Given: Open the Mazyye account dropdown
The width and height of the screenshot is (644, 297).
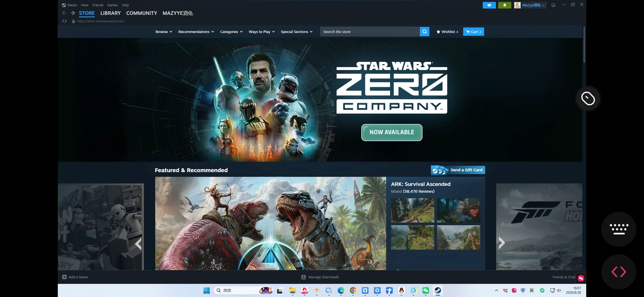Looking at the screenshot, I should coord(530,5).
